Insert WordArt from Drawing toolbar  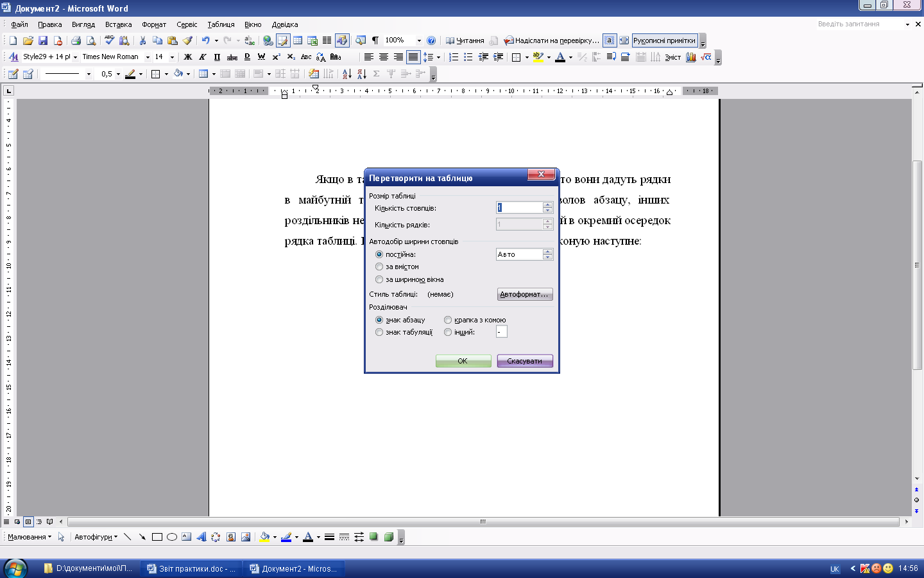click(201, 537)
